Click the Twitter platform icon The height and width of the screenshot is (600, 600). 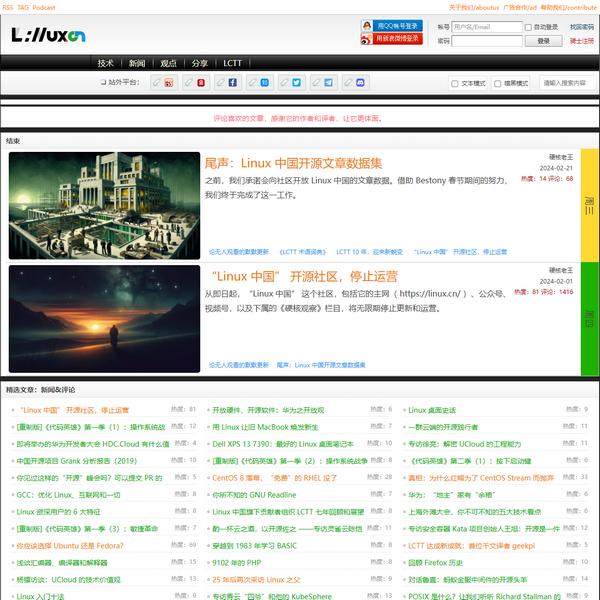tap(297, 83)
